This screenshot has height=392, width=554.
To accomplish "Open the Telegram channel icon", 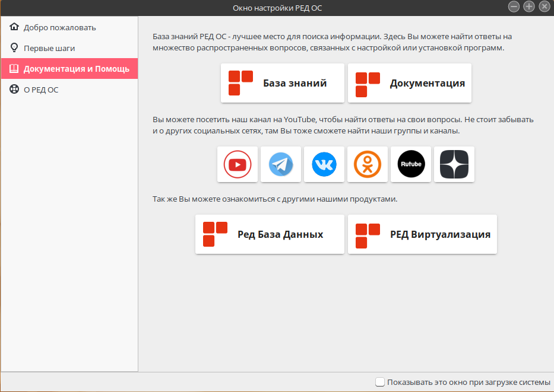I will (x=281, y=164).
